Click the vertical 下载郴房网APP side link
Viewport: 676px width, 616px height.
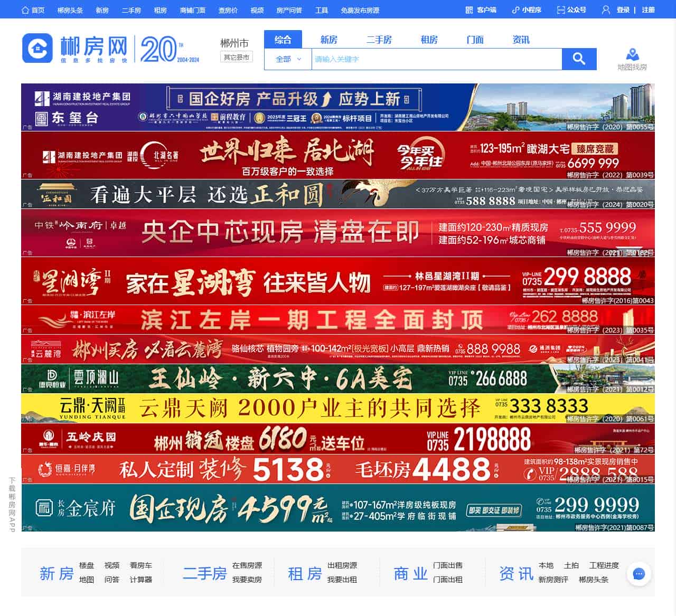[x=12, y=504]
